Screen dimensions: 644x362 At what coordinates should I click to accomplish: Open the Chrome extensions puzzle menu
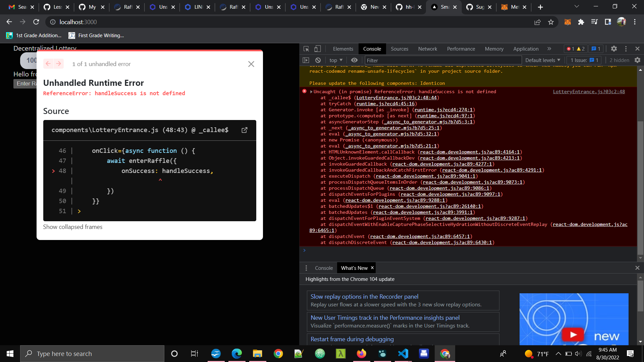point(581,22)
